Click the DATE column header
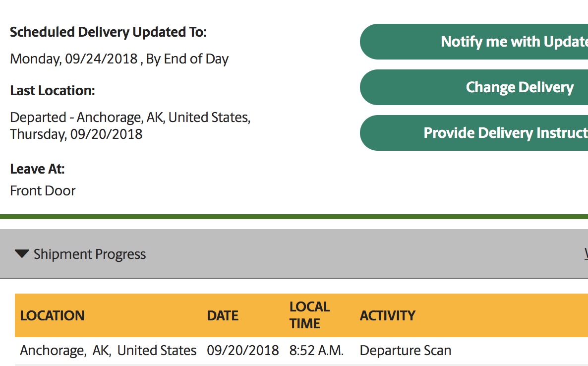This screenshot has height=366, width=588. point(223,316)
